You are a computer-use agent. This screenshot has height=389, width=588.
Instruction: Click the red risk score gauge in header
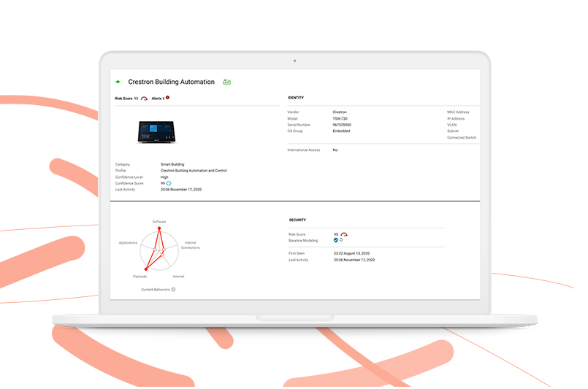145,98
